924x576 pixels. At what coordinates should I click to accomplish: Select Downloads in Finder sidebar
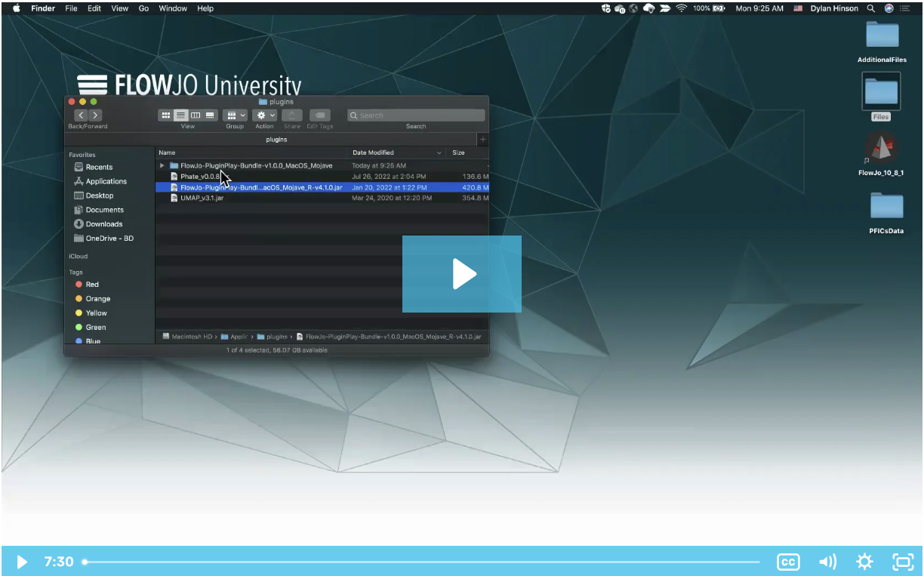click(x=103, y=224)
